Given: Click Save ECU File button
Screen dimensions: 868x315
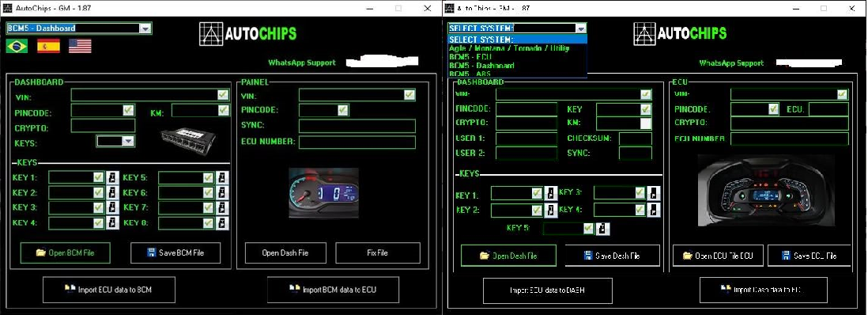Looking at the screenshot, I should point(810,256).
